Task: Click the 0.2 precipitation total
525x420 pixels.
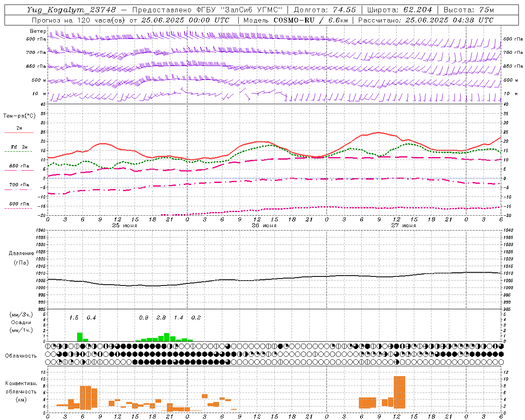Action: tap(196, 317)
